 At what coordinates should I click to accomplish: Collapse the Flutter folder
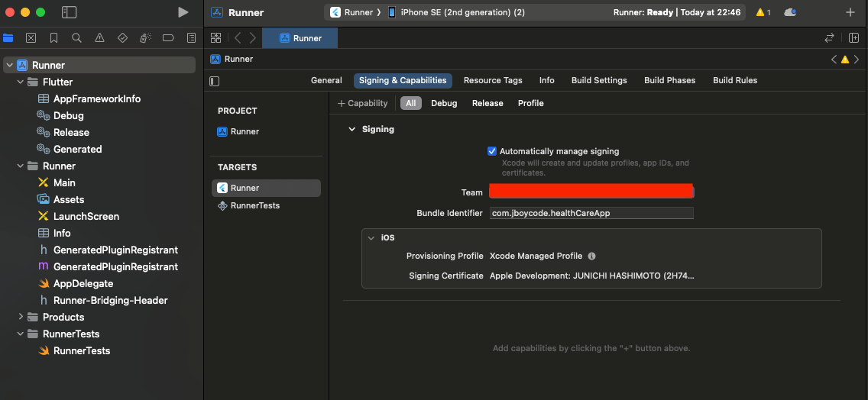(21, 82)
